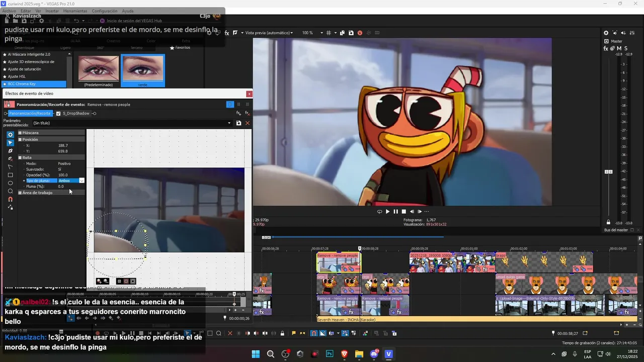Open the Ayuda menu
Screen dimensions: 644x362
tap(128, 11)
